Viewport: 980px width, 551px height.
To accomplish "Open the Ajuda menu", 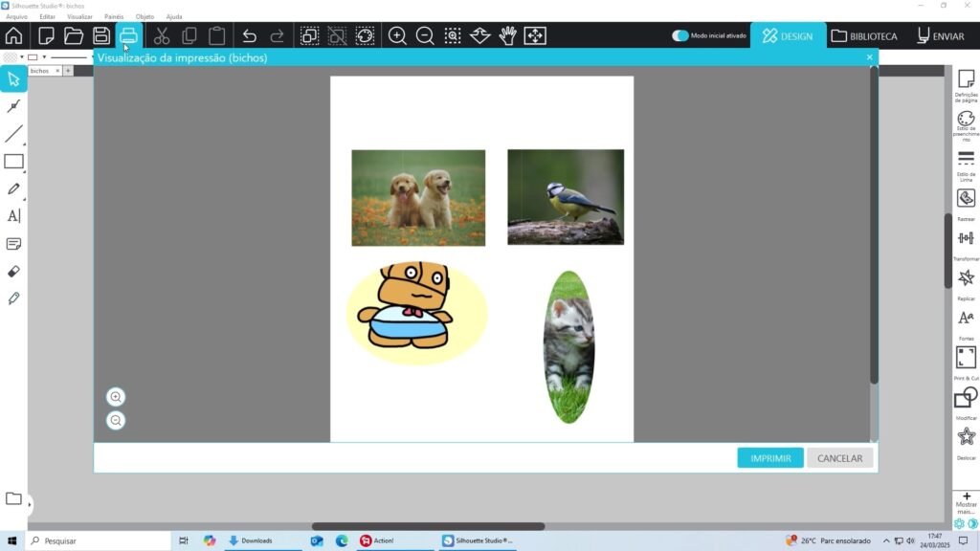I will pyautogui.click(x=174, y=17).
